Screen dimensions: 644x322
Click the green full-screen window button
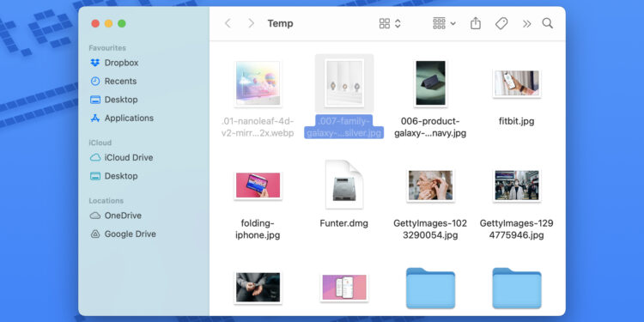pos(122,23)
